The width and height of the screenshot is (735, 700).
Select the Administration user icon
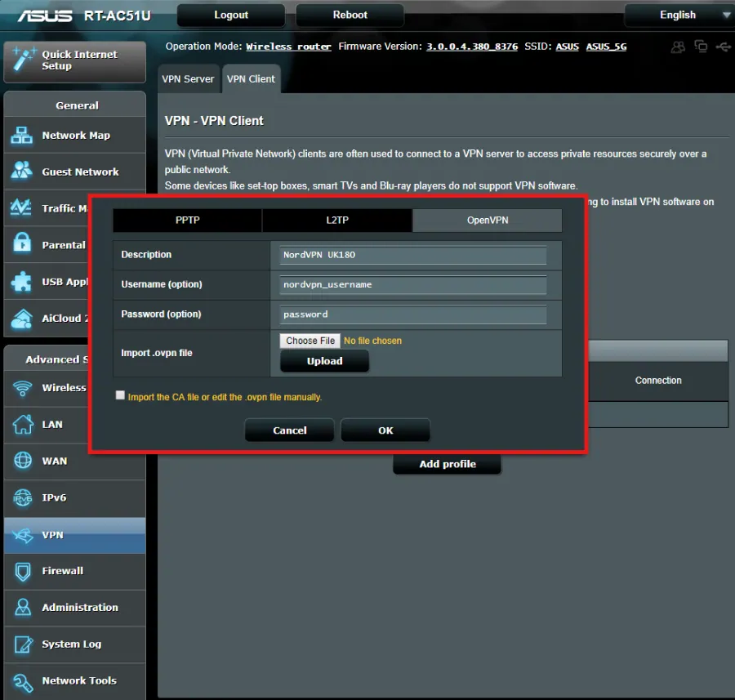tap(23, 607)
